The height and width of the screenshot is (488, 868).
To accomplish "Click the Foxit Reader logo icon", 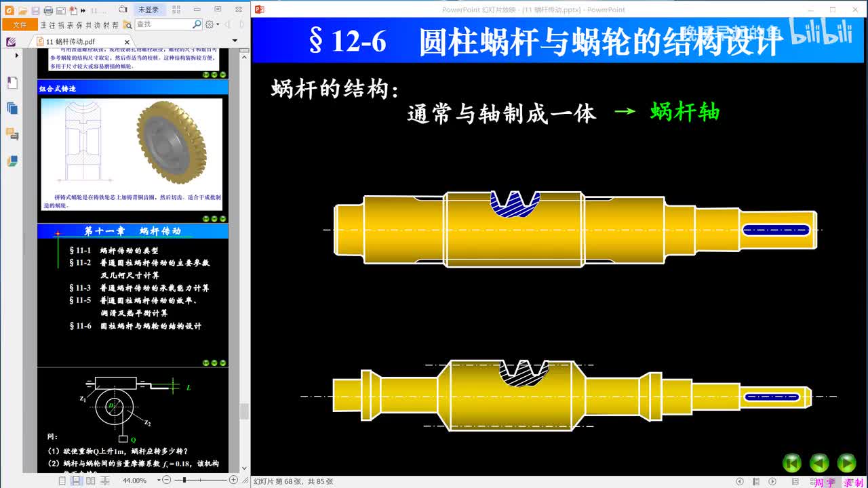I will click(x=9, y=10).
